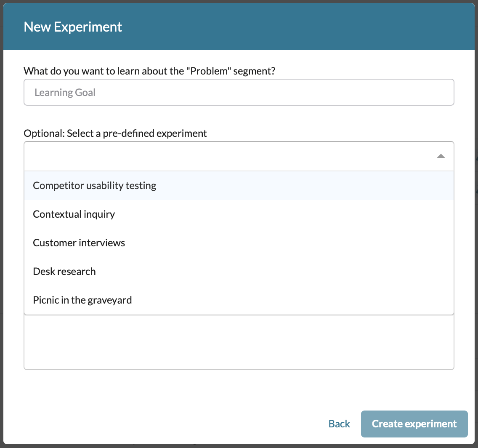
Task: Click the Back link
Action: (339, 424)
